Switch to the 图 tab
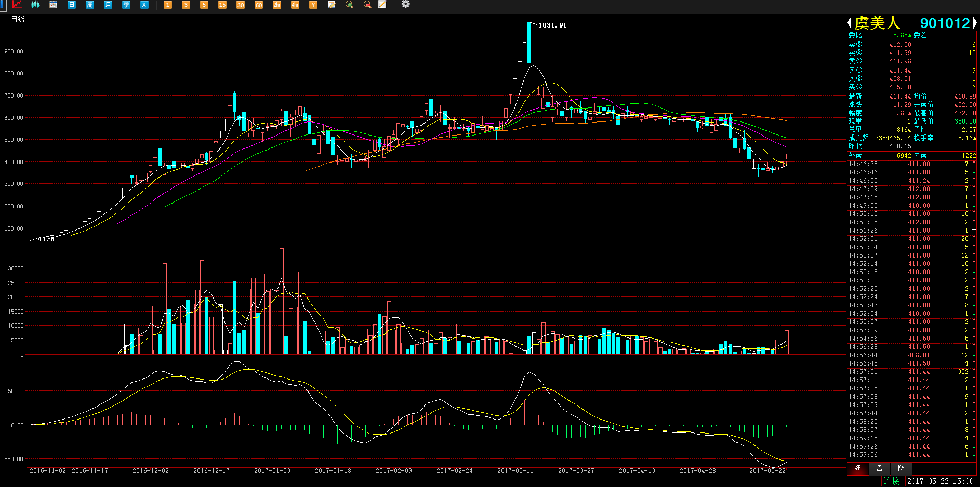This screenshot has width=980, height=487. (x=901, y=468)
